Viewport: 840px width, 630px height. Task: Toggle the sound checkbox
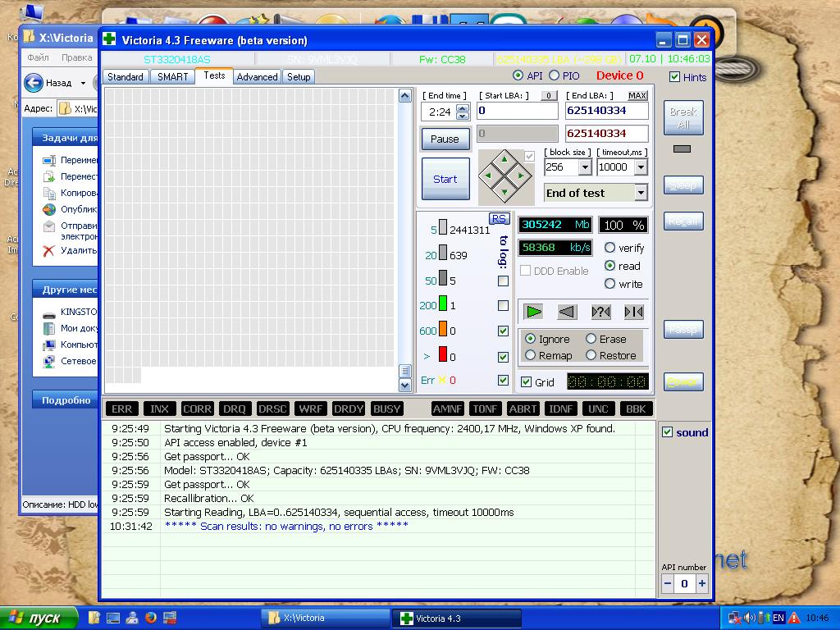668,431
